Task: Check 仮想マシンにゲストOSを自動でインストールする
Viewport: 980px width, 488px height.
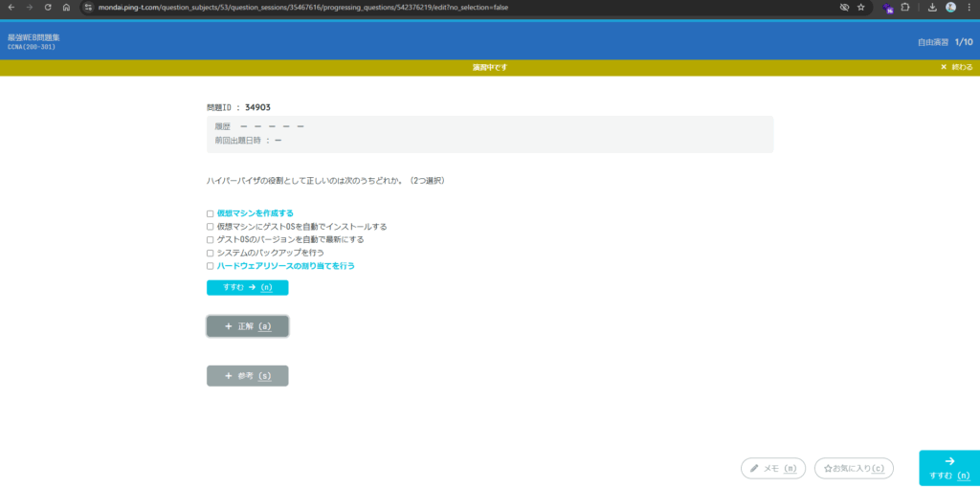Action: point(211,227)
